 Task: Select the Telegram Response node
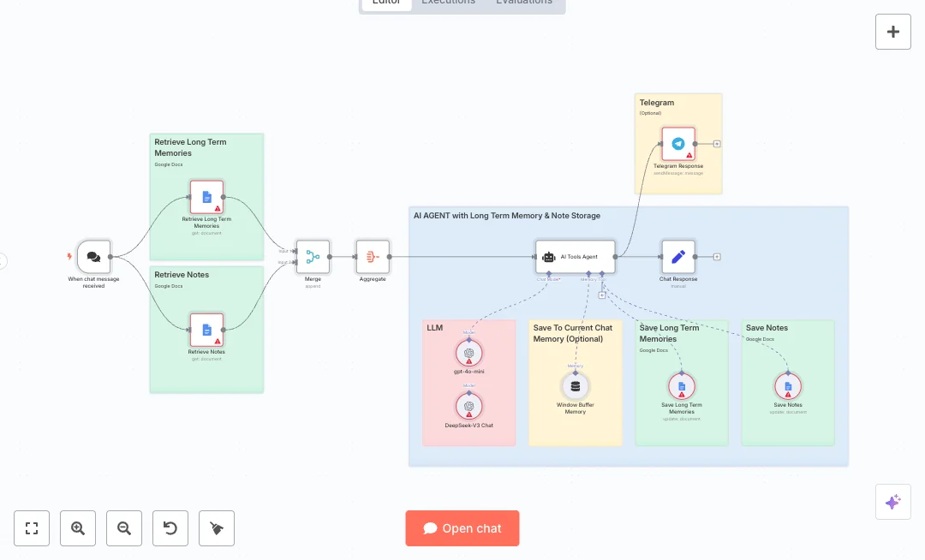(678, 144)
